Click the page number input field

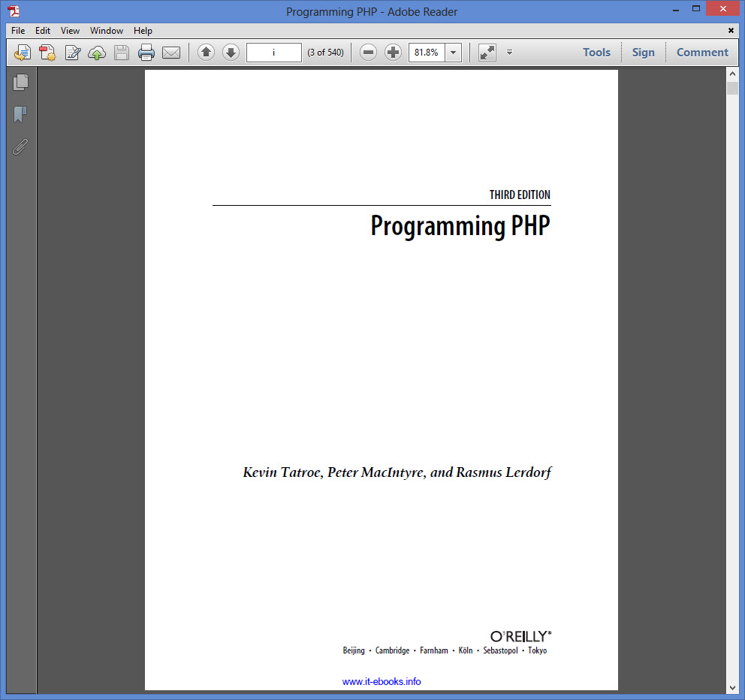[x=273, y=53]
